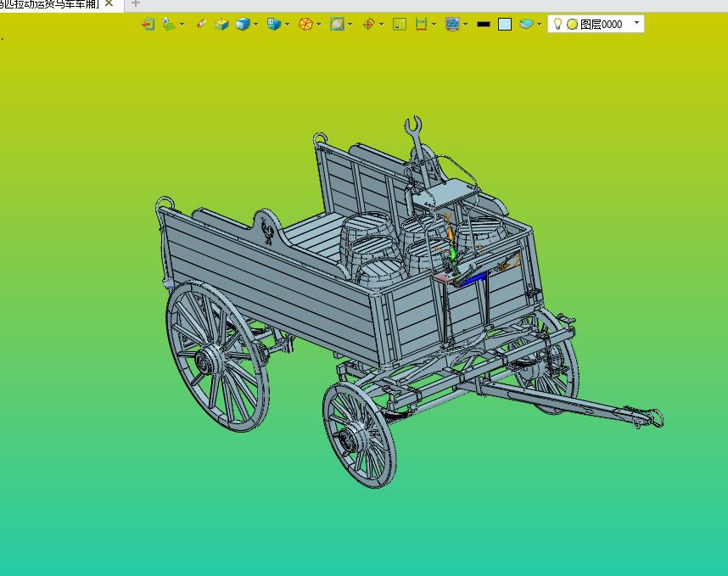Screen dimensions: 728x576
Task: Select the red pencil eraser icon
Action: click(x=201, y=24)
